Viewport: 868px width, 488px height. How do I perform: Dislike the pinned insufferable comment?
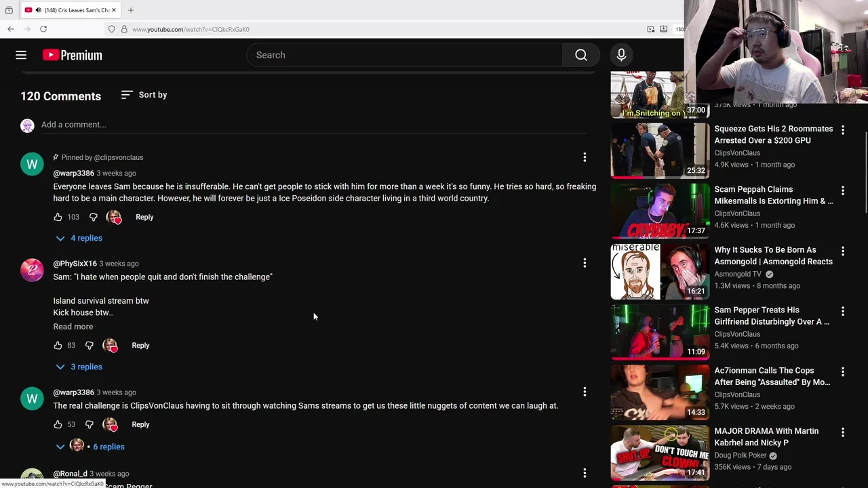click(94, 217)
